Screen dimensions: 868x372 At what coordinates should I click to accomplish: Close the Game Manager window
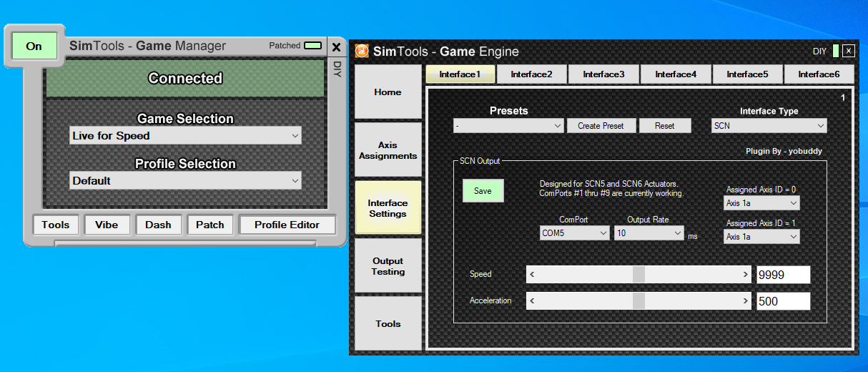click(x=336, y=47)
